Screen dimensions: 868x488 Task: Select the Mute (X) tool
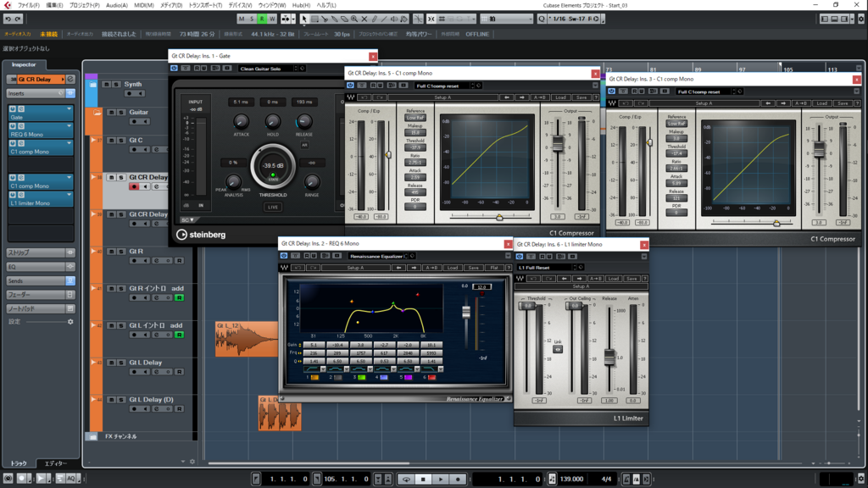(364, 19)
